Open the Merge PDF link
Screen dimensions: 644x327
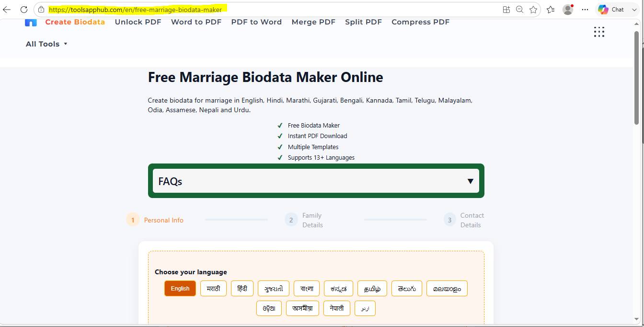313,22
